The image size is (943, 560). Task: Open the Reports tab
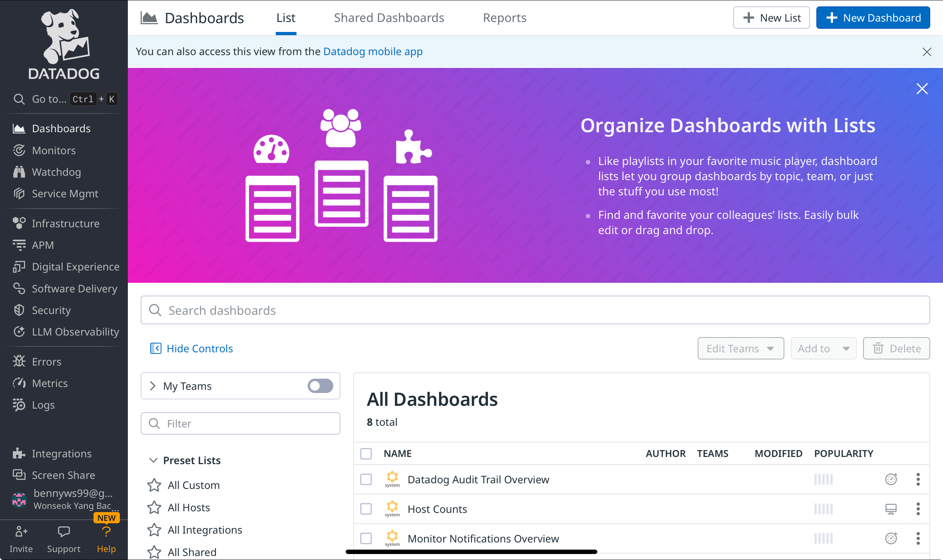504,18
